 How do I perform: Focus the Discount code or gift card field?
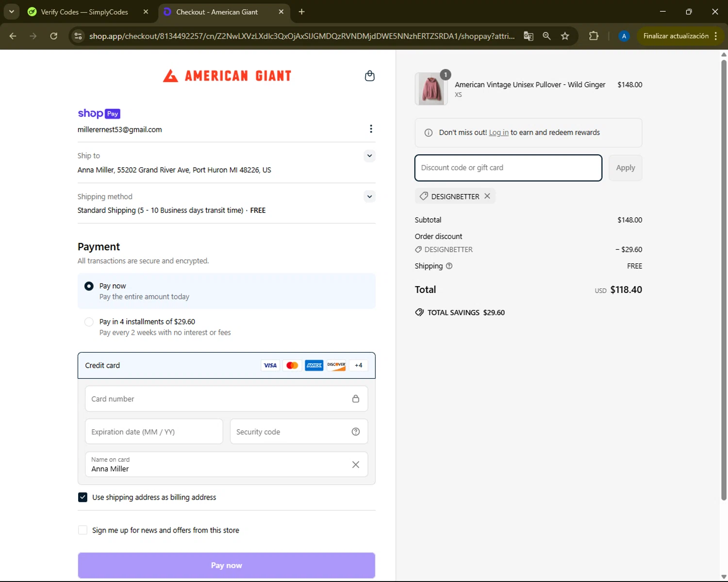click(508, 168)
